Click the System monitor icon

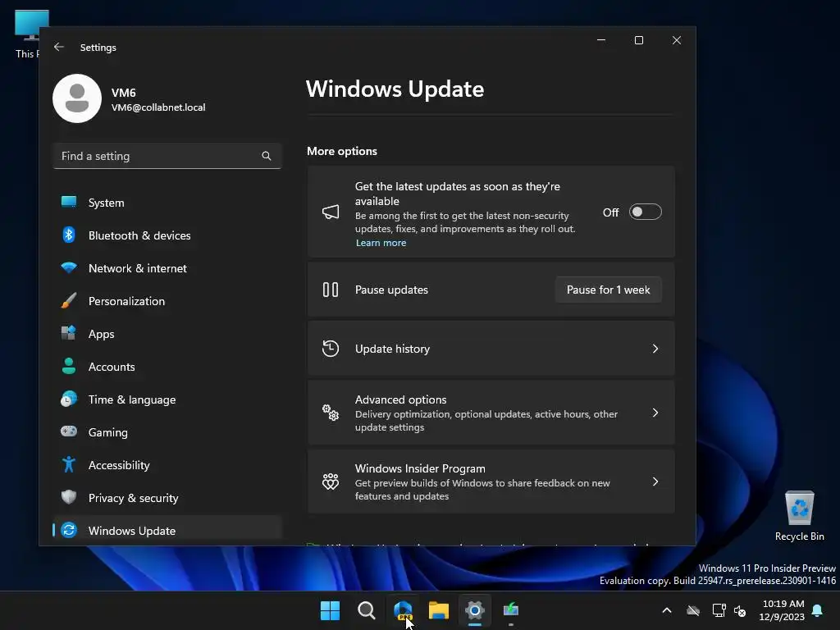point(69,202)
